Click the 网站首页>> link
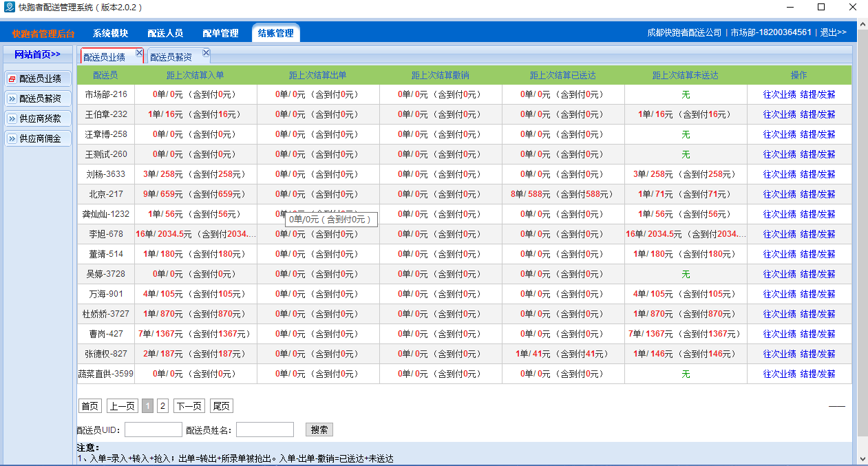This screenshot has height=466, width=868. click(38, 54)
